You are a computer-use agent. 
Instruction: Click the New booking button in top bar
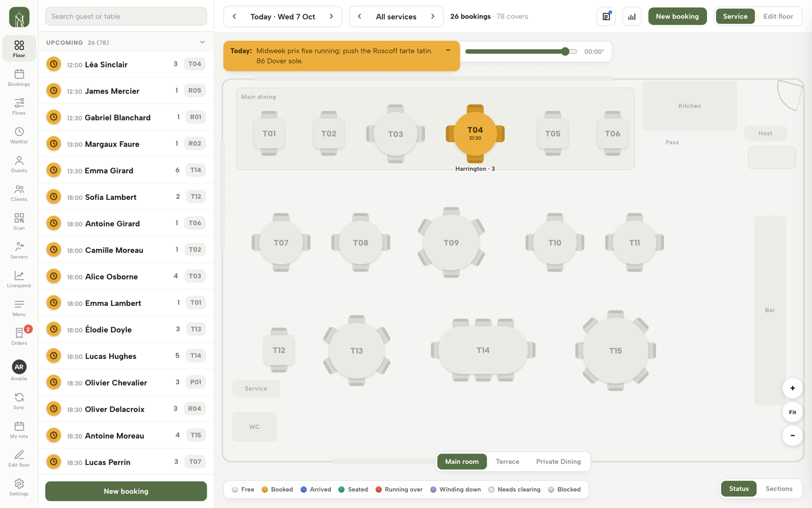(677, 16)
